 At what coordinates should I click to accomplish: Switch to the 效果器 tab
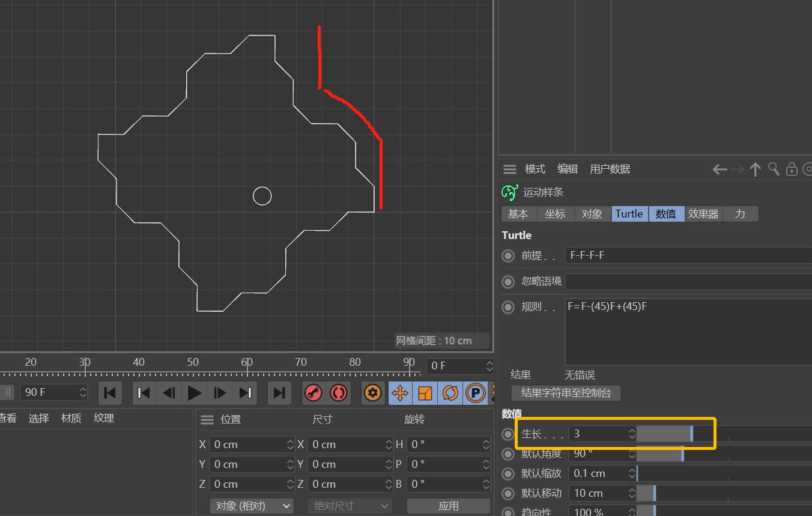(703, 214)
